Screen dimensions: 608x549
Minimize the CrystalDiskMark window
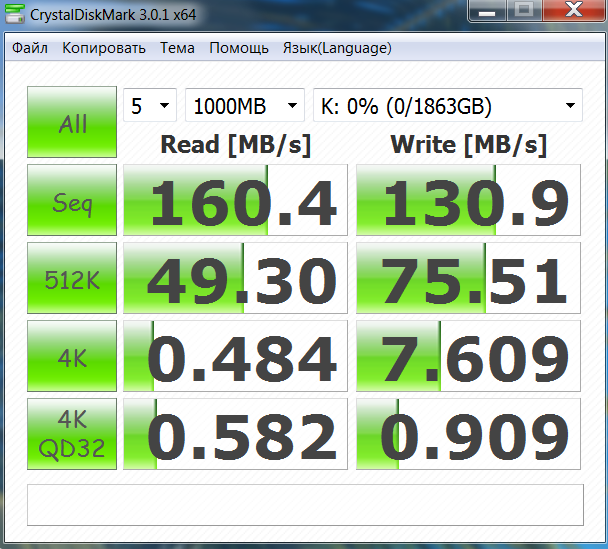487,10
